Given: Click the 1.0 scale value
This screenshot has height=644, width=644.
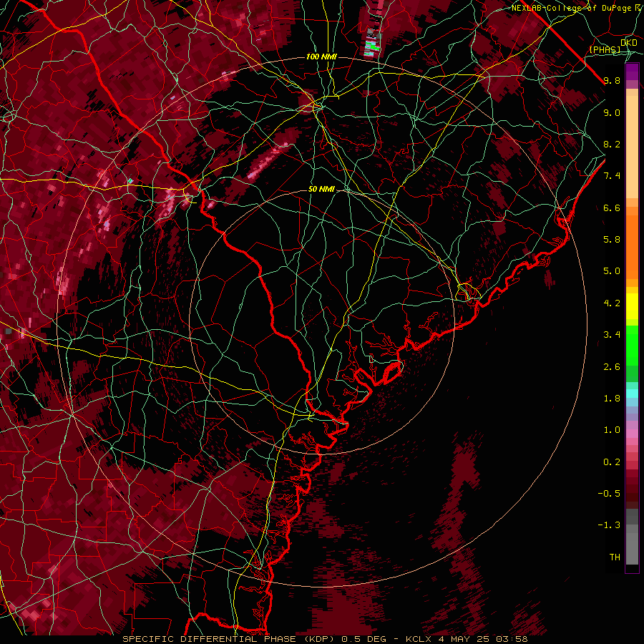Looking at the screenshot, I should pyautogui.click(x=612, y=431).
